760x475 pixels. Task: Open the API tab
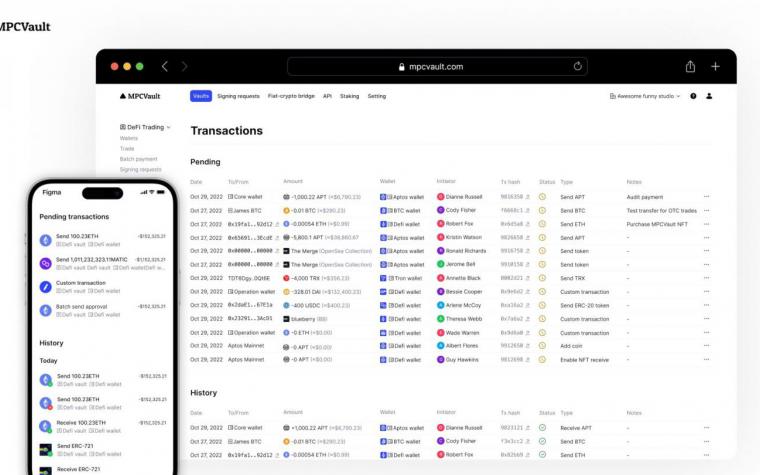[x=327, y=96]
